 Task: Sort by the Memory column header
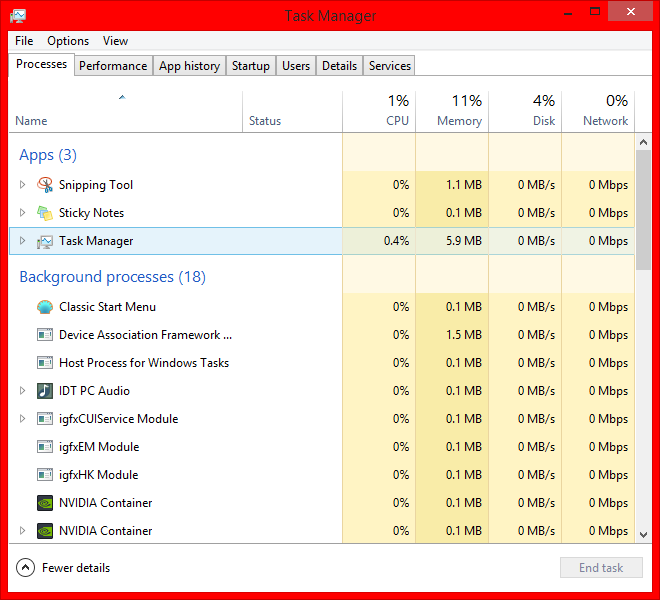tap(452, 112)
